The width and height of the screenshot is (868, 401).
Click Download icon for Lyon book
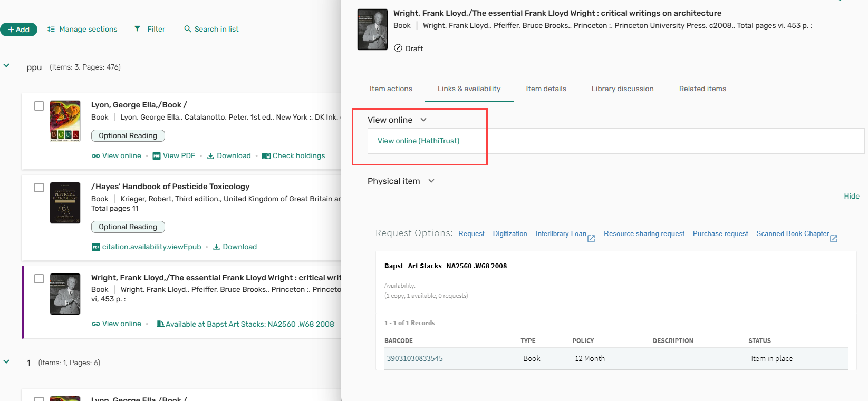210,156
